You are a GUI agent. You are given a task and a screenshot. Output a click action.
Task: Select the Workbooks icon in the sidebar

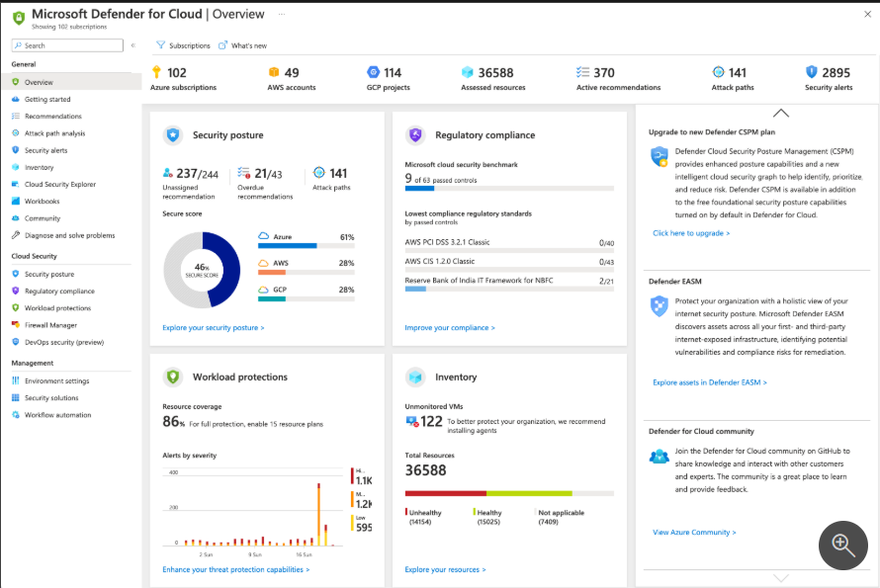[x=16, y=202]
